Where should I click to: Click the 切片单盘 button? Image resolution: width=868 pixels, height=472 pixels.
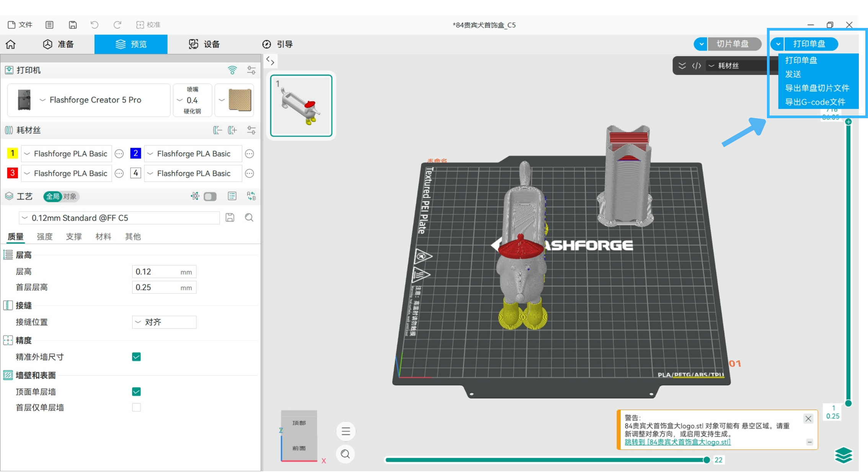pyautogui.click(x=733, y=44)
